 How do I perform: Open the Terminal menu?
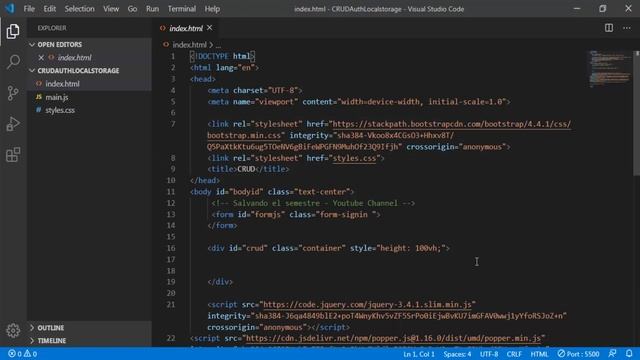182,9
